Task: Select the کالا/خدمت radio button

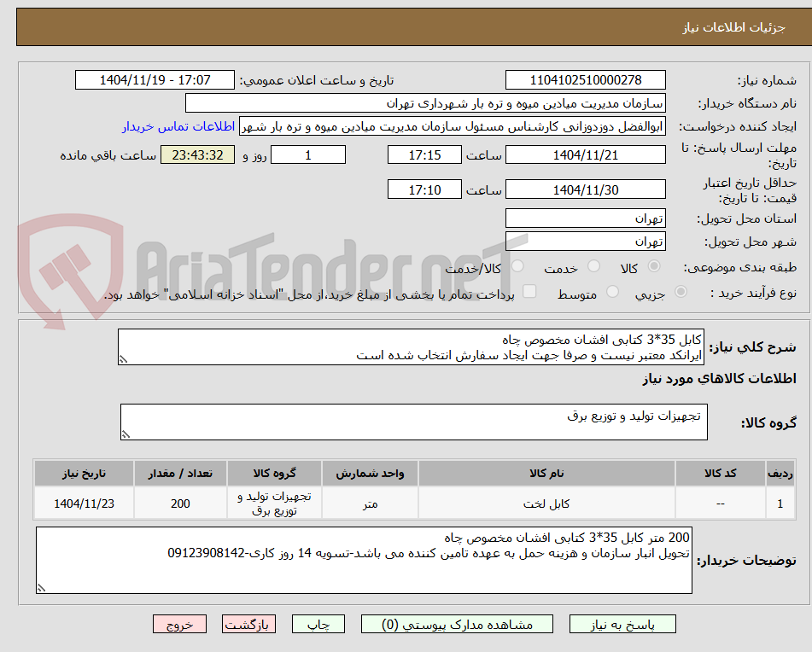Action: point(517,266)
